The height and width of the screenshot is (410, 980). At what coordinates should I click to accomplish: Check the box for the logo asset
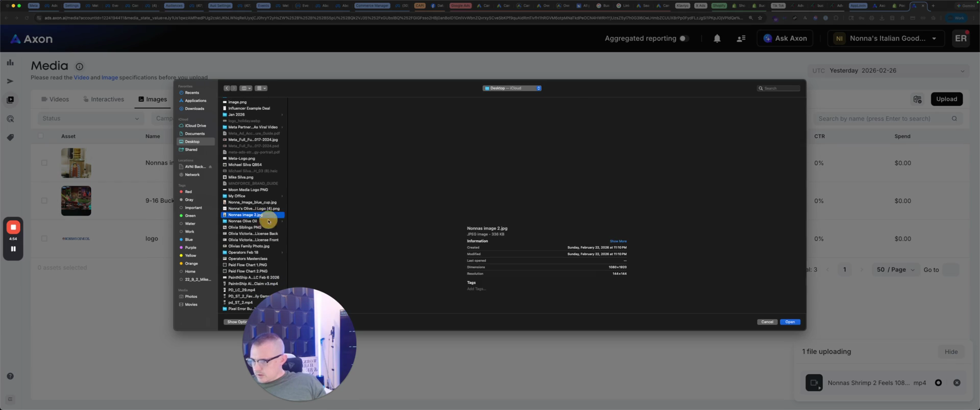click(x=44, y=239)
